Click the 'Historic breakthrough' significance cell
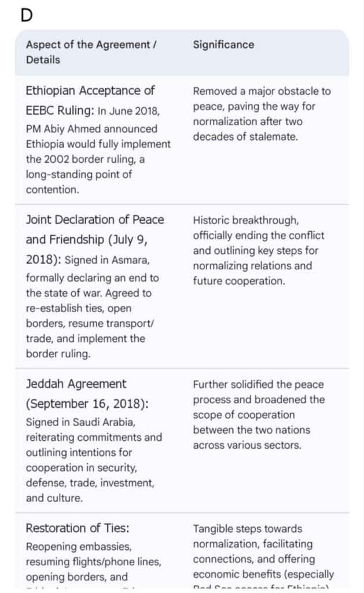The width and height of the screenshot is (364, 593). [x=258, y=251]
